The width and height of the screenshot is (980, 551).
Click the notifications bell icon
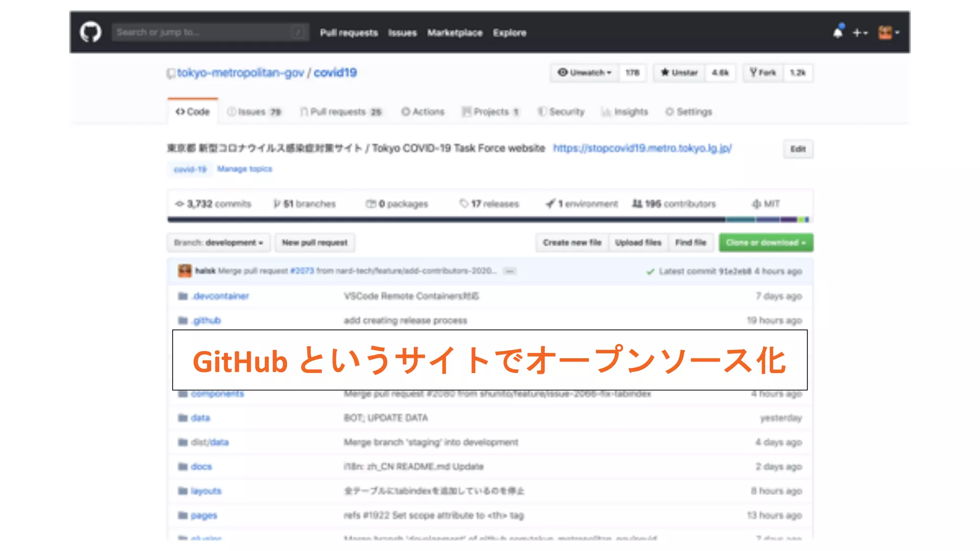tap(838, 32)
